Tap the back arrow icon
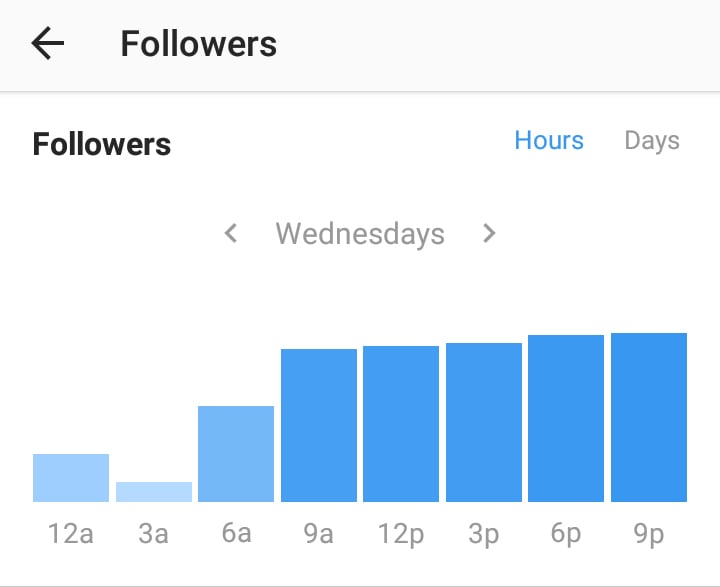720x587 pixels. click(47, 44)
